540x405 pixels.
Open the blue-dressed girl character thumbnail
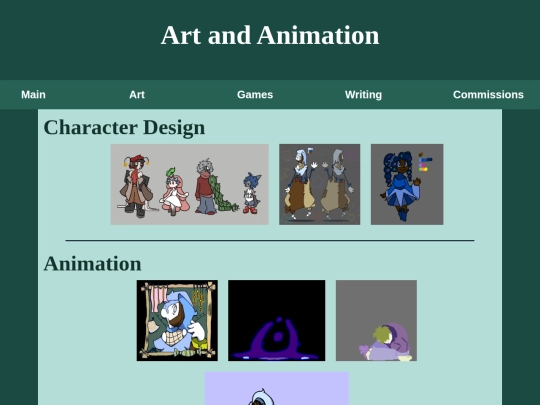pos(407,184)
